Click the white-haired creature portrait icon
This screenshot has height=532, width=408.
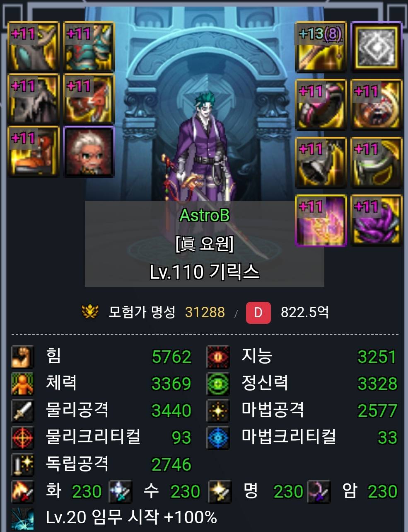[x=89, y=152]
